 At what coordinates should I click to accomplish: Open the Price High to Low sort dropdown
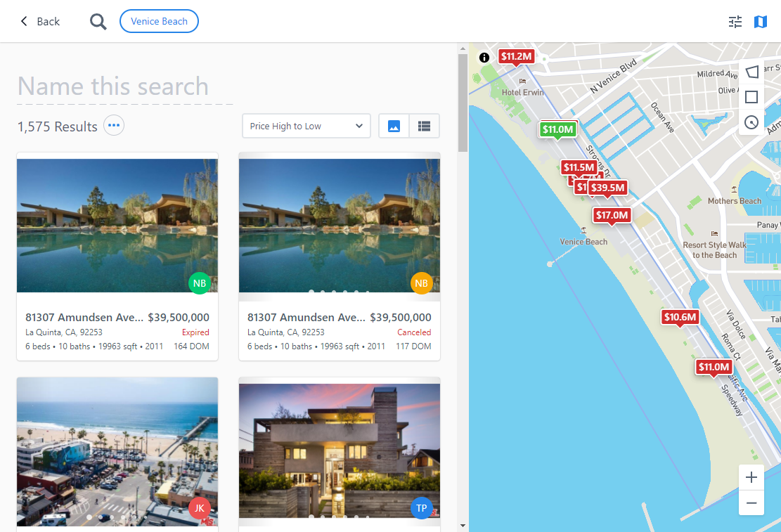[306, 125]
